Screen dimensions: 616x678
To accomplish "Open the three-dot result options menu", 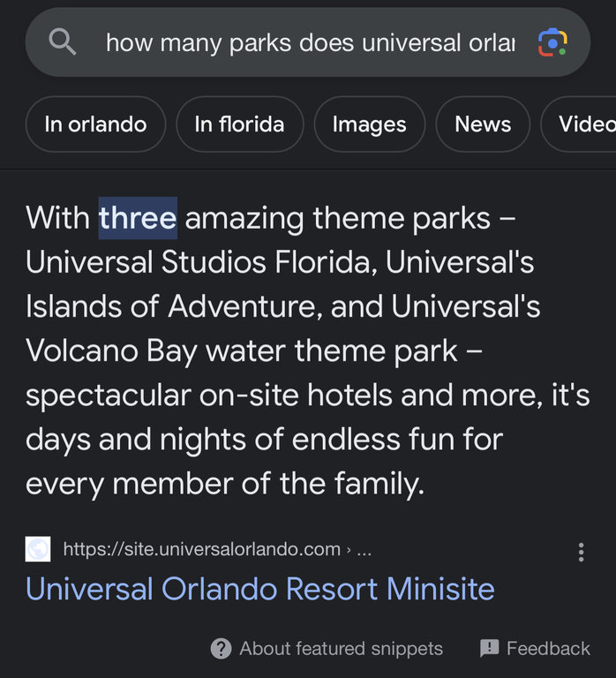I will point(580,552).
